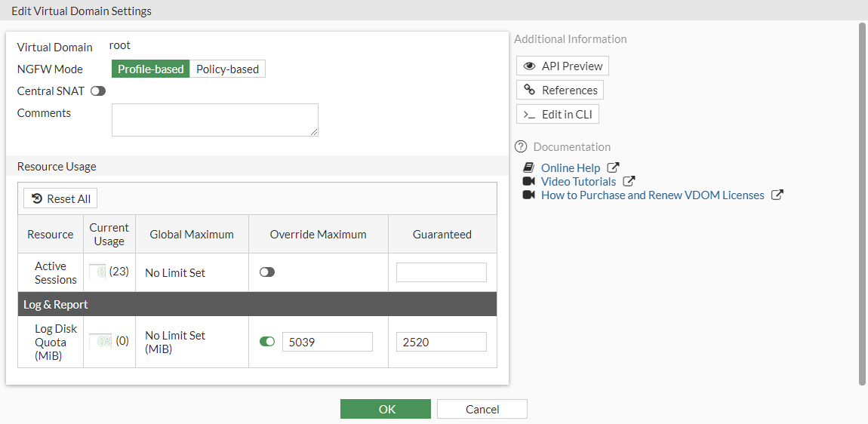Click the Documentation question mark icon
868x424 pixels.
[521, 147]
